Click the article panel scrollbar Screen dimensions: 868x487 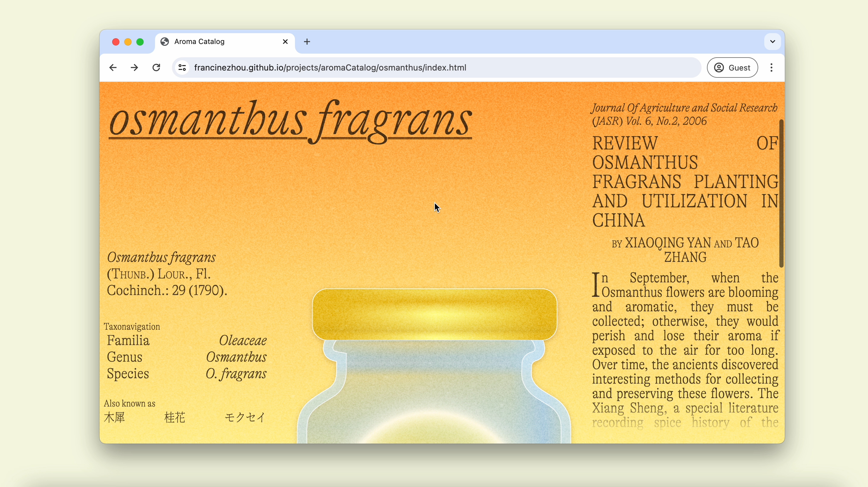(781, 194)
